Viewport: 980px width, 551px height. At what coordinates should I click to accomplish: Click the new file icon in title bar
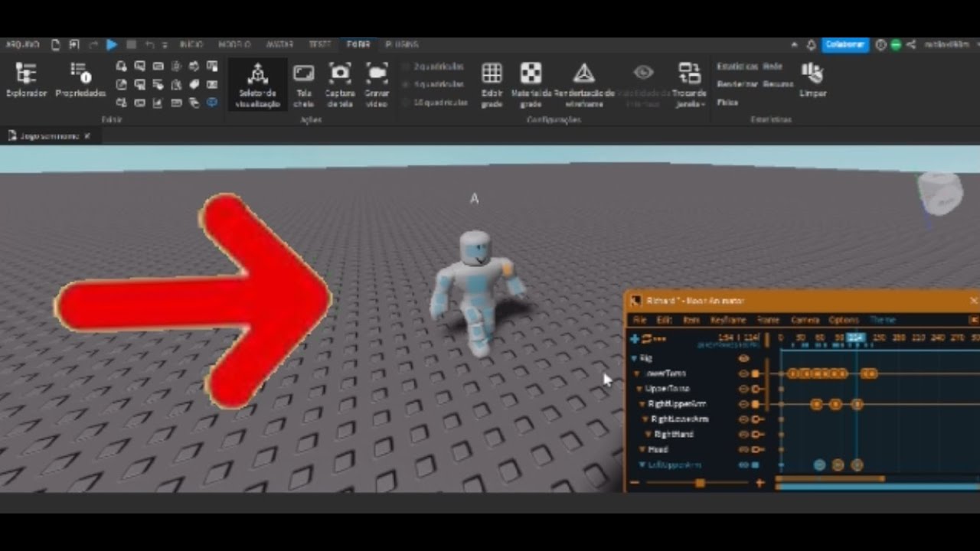55,44
